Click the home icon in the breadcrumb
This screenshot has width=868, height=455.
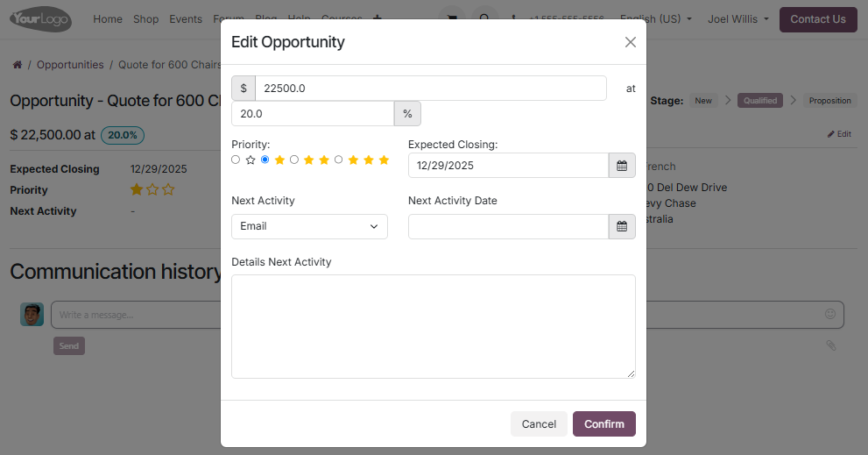click(x=17, y=65)
